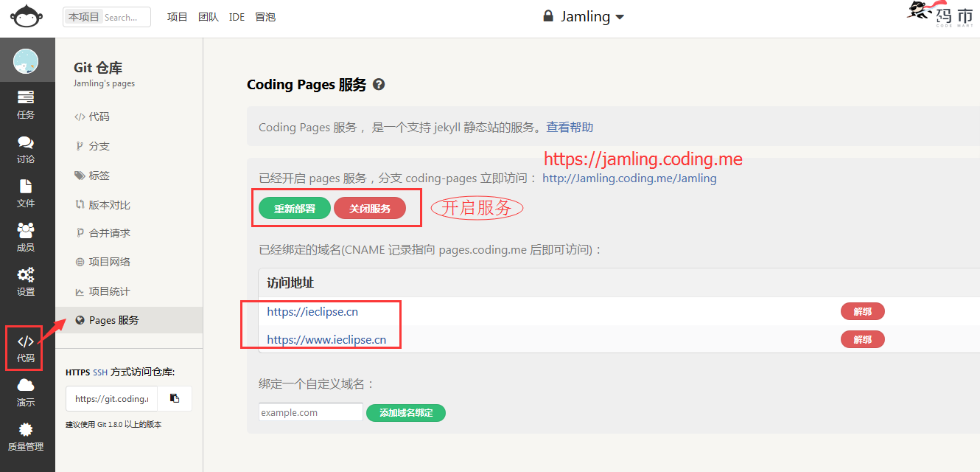Click the help question mark icon
Screen dimensions: 980x472
(x=379, y=85)
